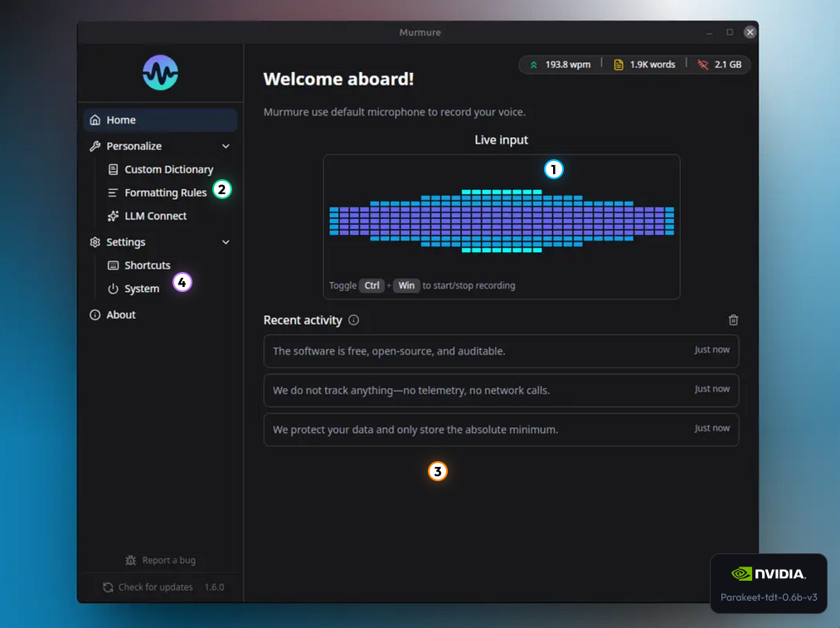Click the Welcome aboard! heading
The height and width of the screenshot is (628, 840).
click(338, 80)
